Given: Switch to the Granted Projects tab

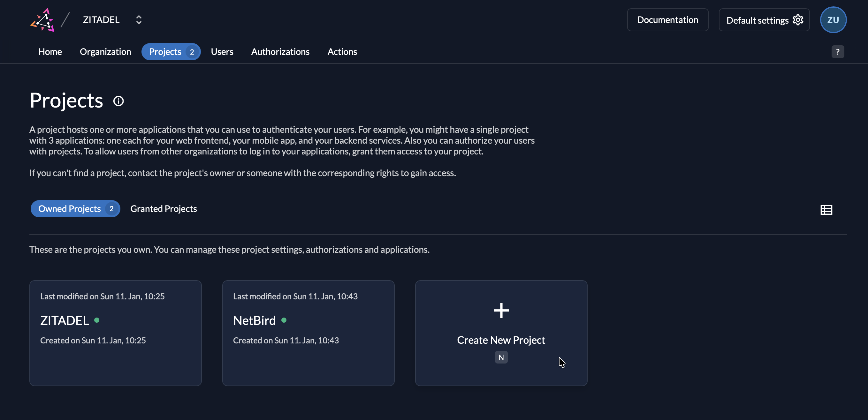Looking at the screenshot, I should (x=164, y=208).
